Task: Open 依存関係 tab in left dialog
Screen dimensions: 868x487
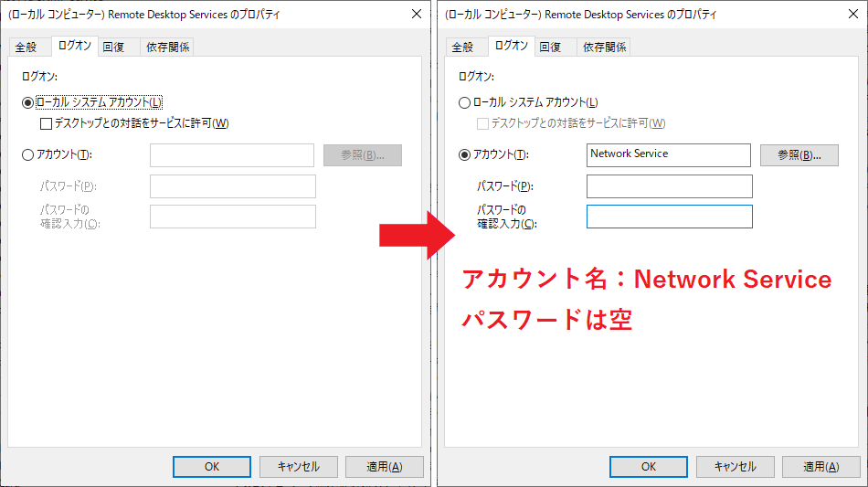Action: pyautogui.click(x=167, y=48)
